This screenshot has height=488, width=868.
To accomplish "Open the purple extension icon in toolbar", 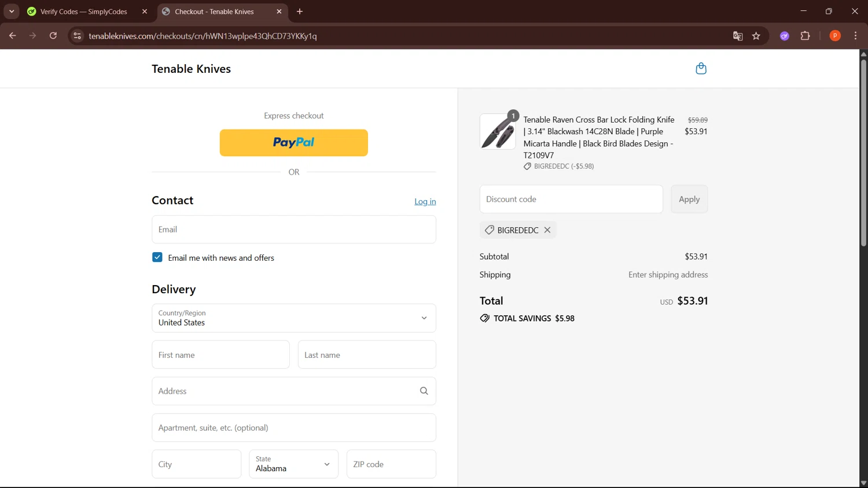I will pos(785,36).
